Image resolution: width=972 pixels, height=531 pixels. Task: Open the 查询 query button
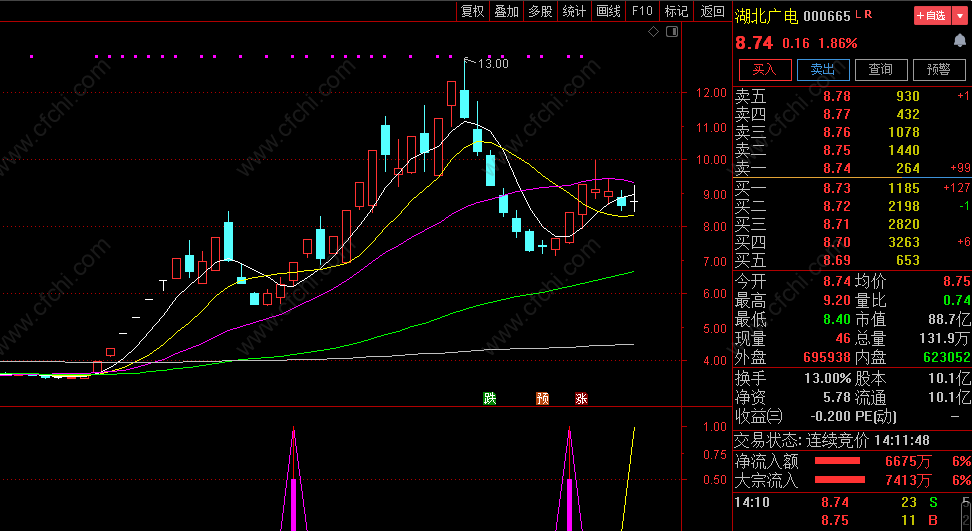(881, 70)
